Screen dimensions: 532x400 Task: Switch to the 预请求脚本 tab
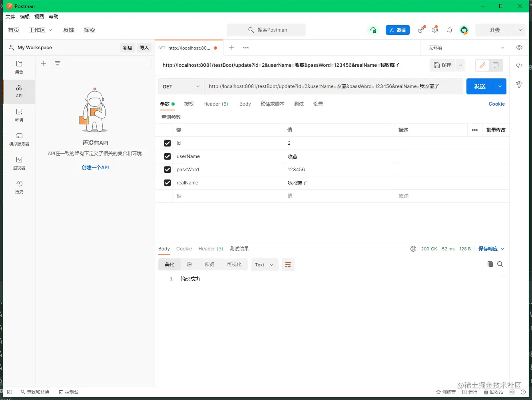pos(273,104)
